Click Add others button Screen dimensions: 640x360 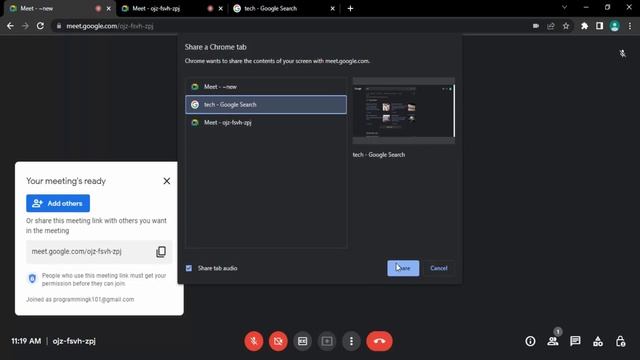[x=58, y=203]
